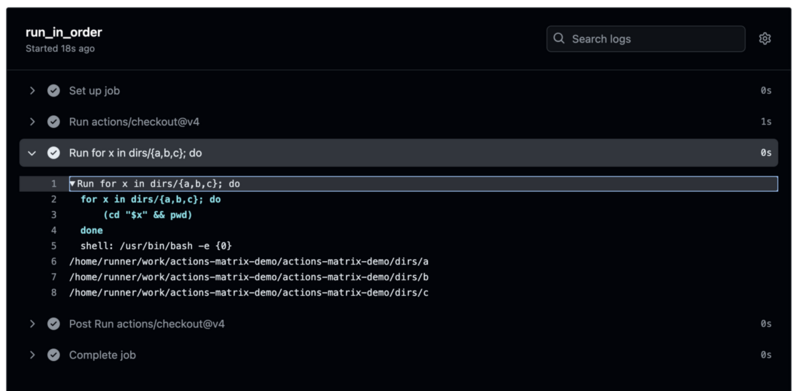800x391 pixels.
Task: Open the log settings gear icon
Action: coord(764,39)
